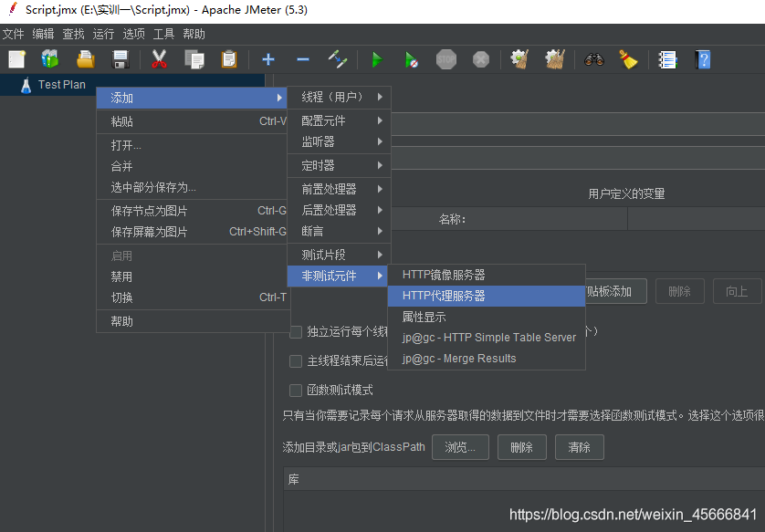Image resolution: width=765 pixels, height=532 pixels.
Task: Open the 查找 menu
Action: click(73, 34)
